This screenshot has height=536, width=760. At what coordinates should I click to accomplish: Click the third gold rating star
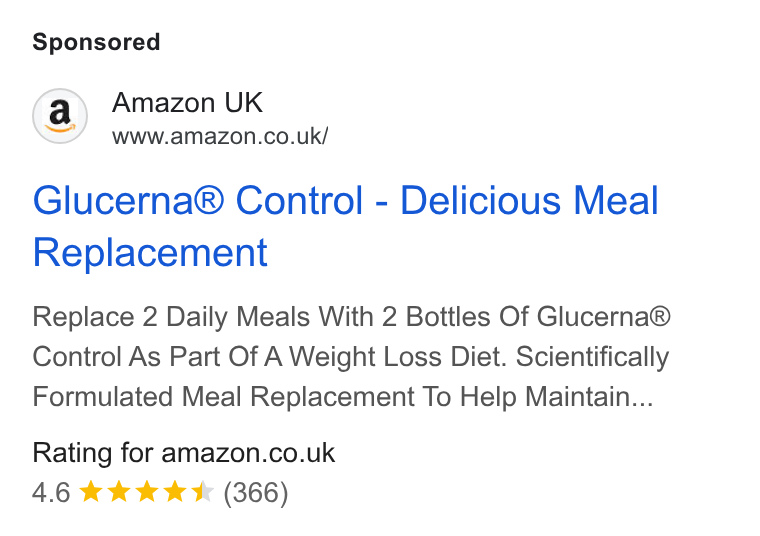pyautogui.click(x=147, y=492)
